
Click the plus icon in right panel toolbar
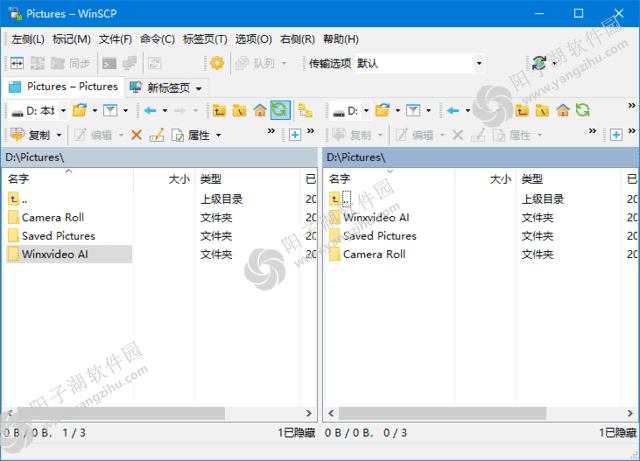coord(616,135)
